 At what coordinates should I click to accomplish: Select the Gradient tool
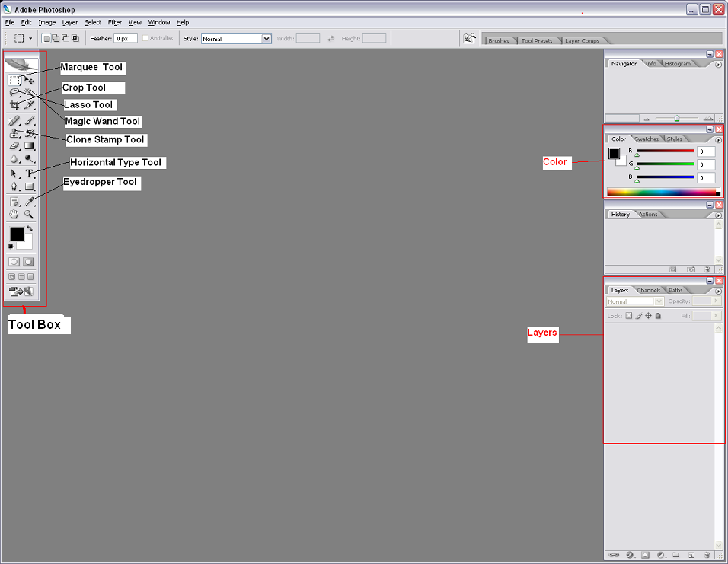point(29,146)
